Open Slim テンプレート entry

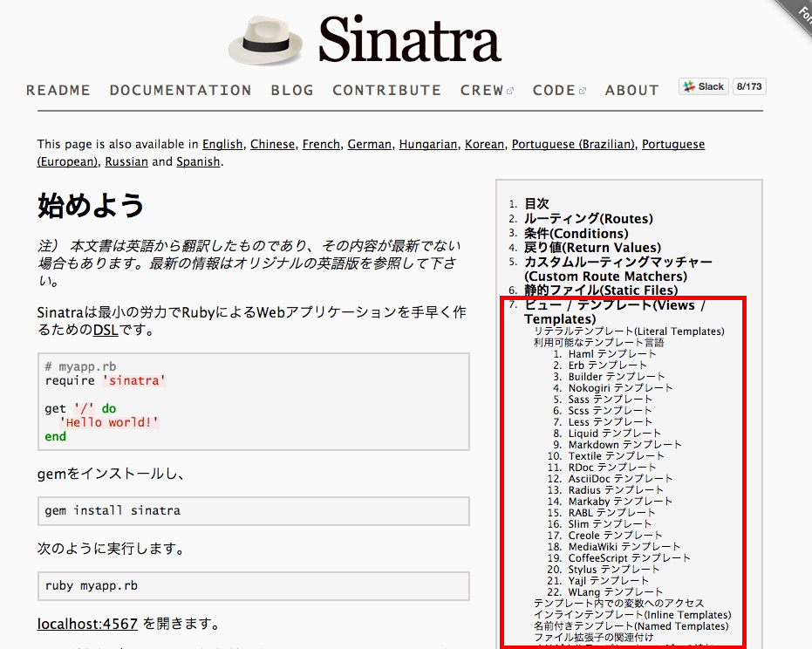click(x=610, y=524)
